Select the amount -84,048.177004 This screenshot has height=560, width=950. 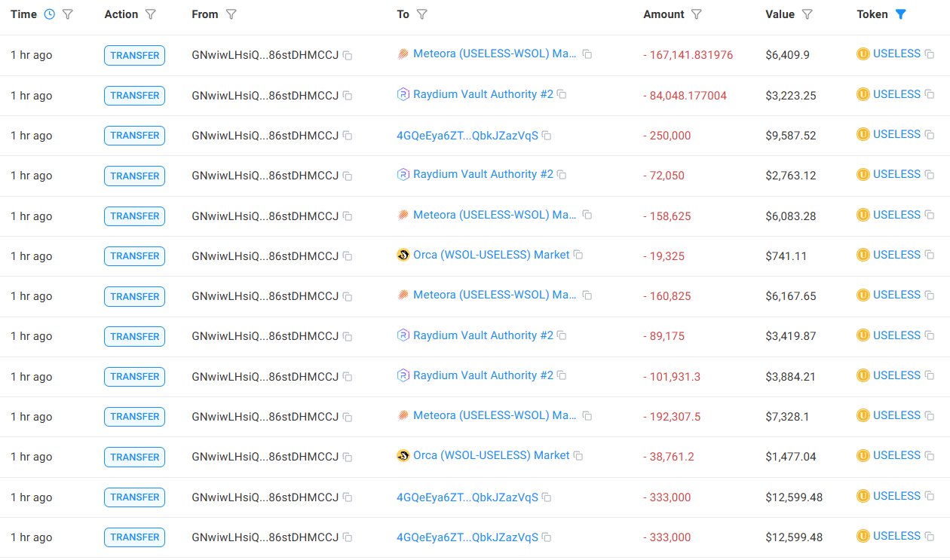click(685, 96)
